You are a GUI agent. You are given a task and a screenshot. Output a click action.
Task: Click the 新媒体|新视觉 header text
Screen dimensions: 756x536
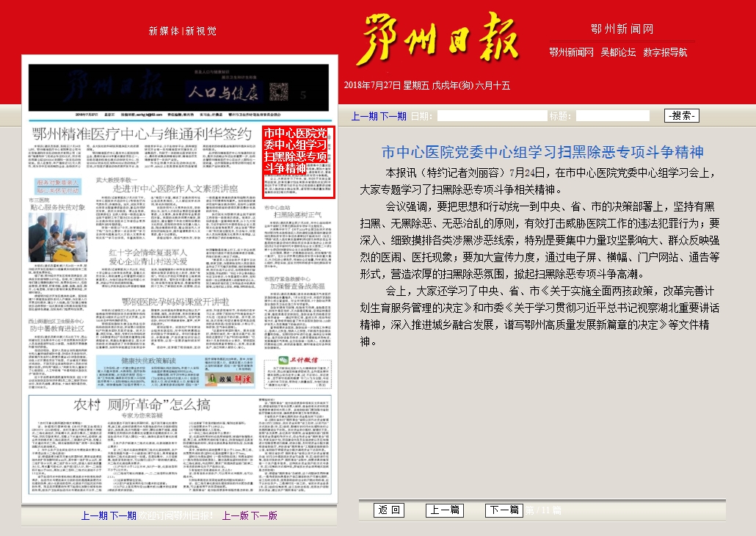click(x=183, y=31)
